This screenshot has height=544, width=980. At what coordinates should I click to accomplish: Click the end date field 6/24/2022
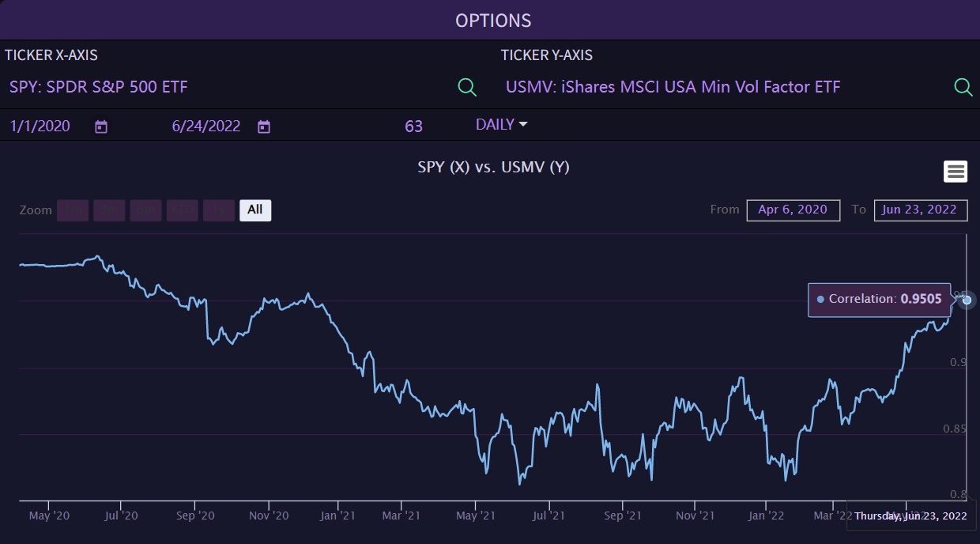pos(206,127)
